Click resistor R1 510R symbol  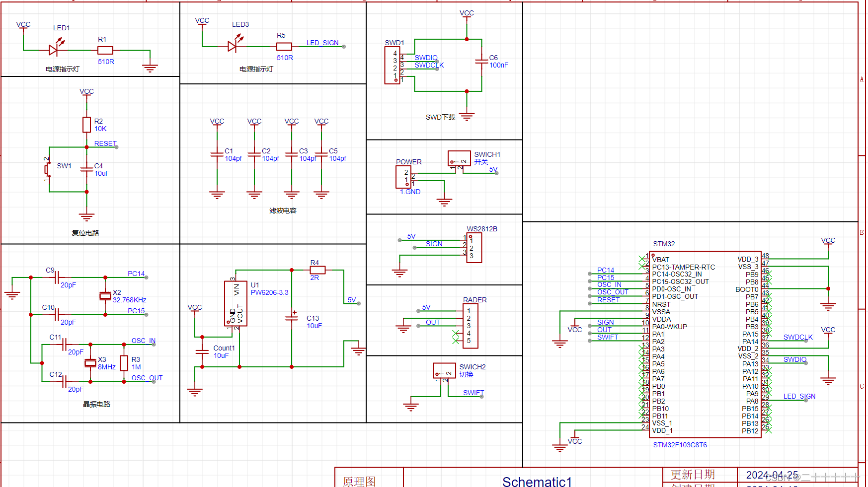(105, 50)
